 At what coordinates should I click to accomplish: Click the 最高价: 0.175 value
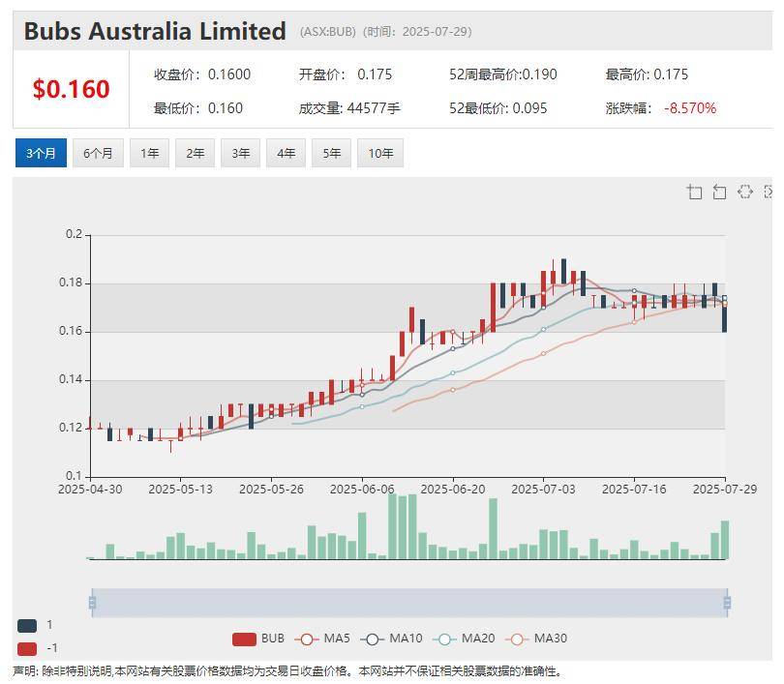click(647, 74)
